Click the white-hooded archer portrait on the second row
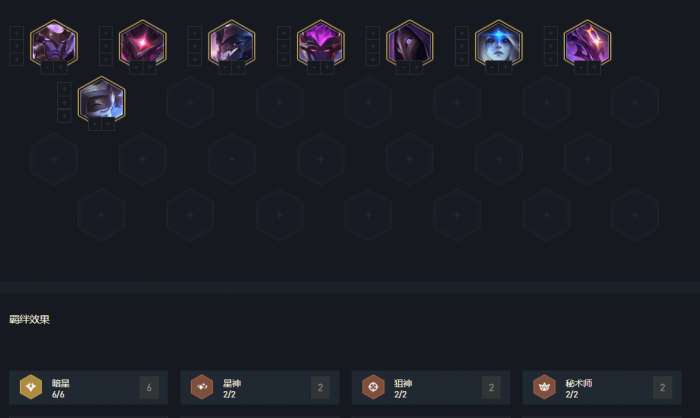The width and height of the screenshot is (700, 418). point(102,99)
